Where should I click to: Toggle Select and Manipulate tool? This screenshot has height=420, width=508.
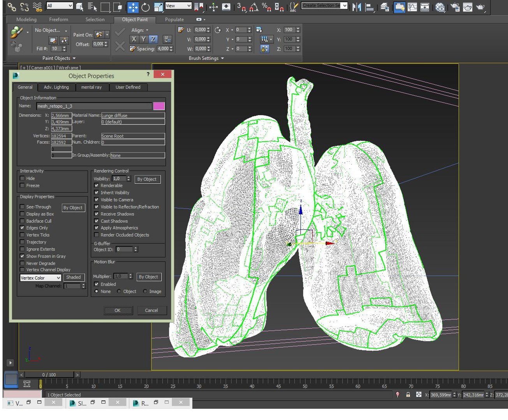click(x=213, y=7)
